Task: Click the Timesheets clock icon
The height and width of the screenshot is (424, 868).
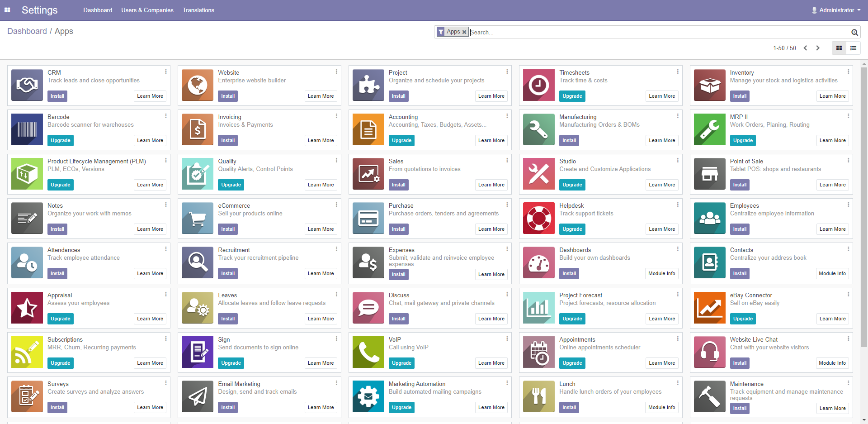Action: point(539,85)
